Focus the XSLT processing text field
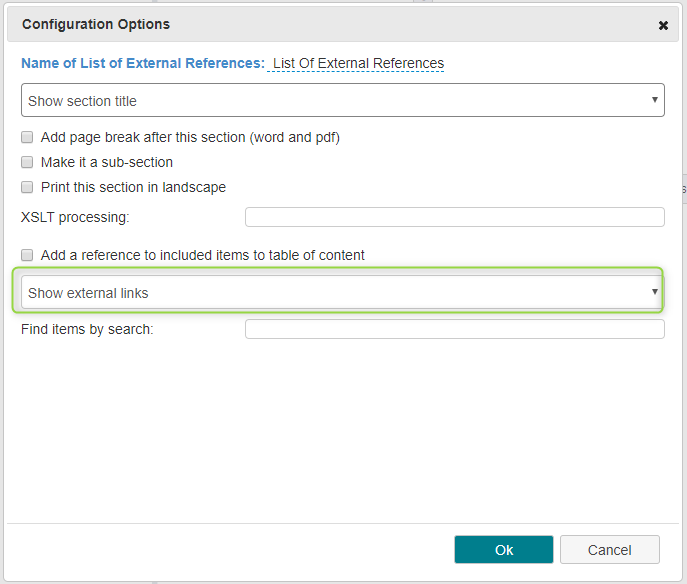 click(454, 217)
